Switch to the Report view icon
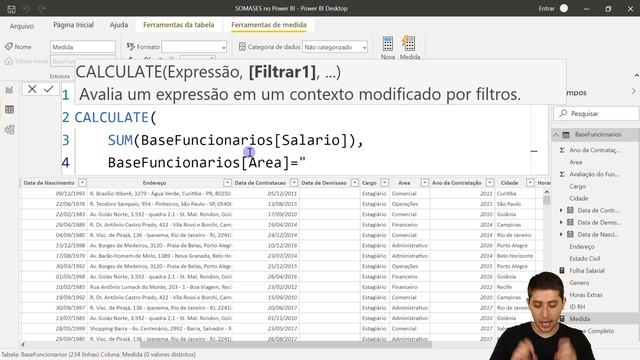Screen dimensions: 640x360 (x=9, y=90)
